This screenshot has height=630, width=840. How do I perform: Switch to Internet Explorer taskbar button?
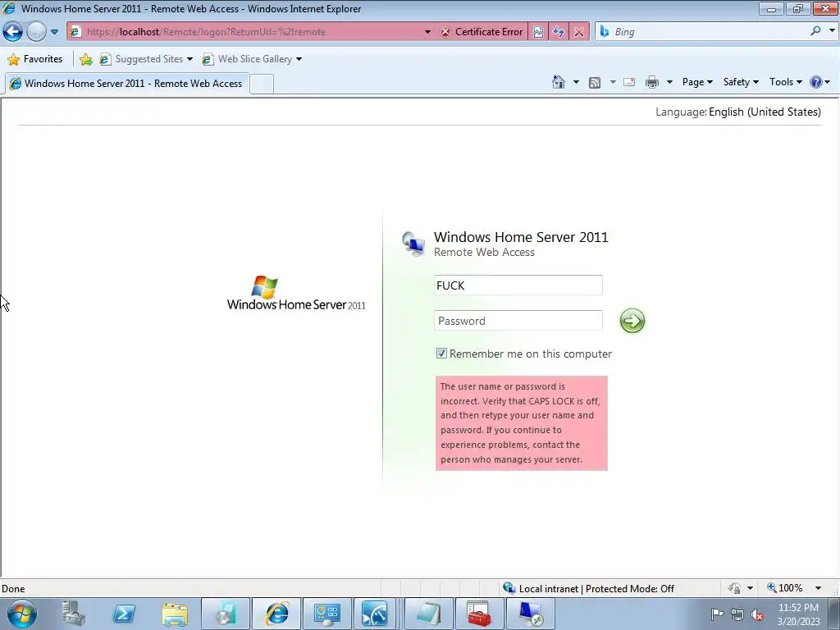point(276,614)
